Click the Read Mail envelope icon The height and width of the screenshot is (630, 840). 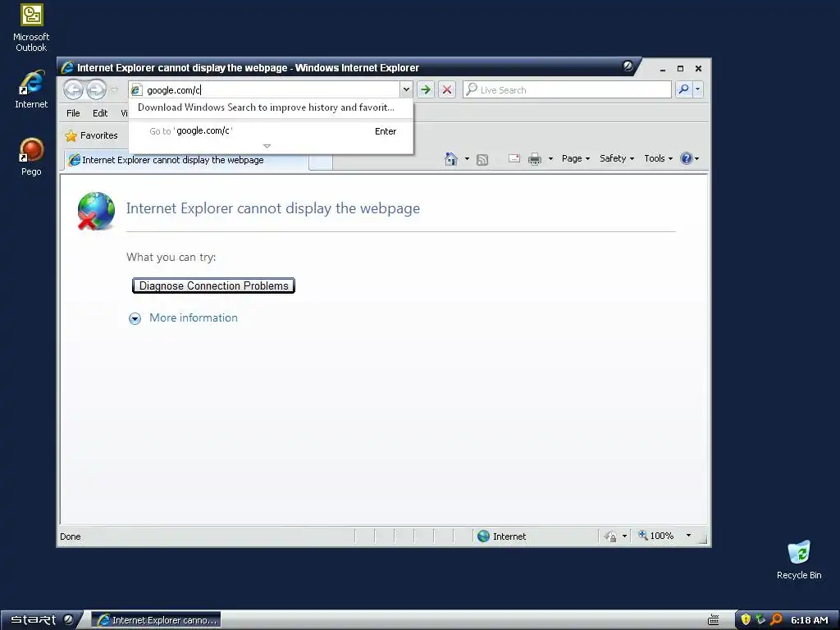pos(514,158)
